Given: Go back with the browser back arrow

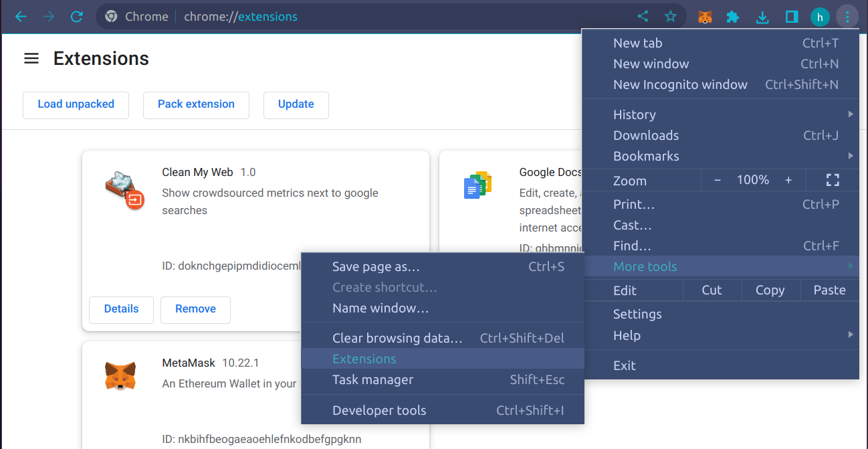Looking at the screenshot, I should pyautogui.click(x=21, y=17).
